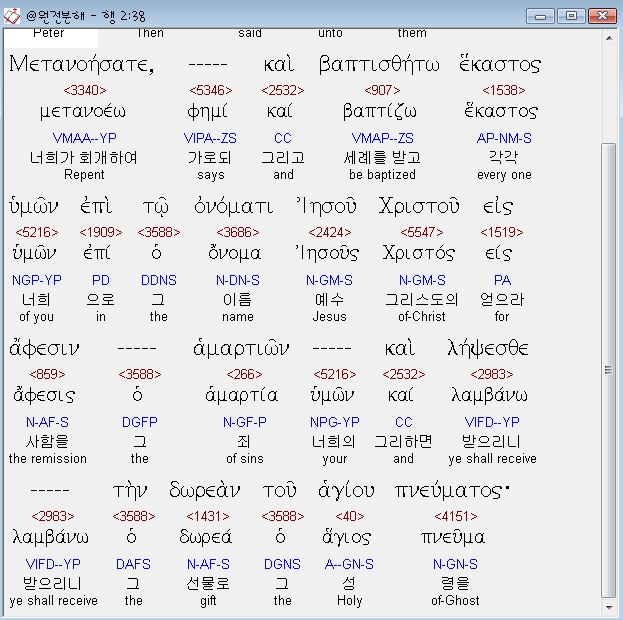Open Strong's number <40>
Screen dimensions: 623x620
350,516
